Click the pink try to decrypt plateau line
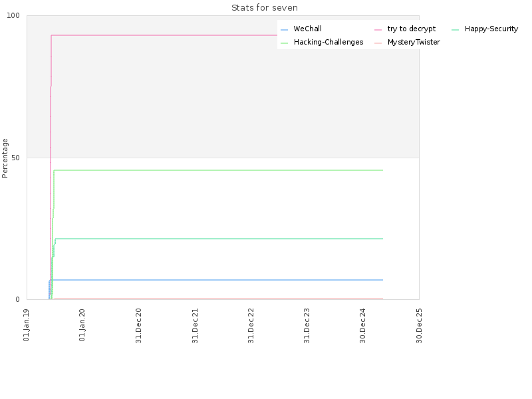This screenshot has height=399, width=532. [163, 35]
